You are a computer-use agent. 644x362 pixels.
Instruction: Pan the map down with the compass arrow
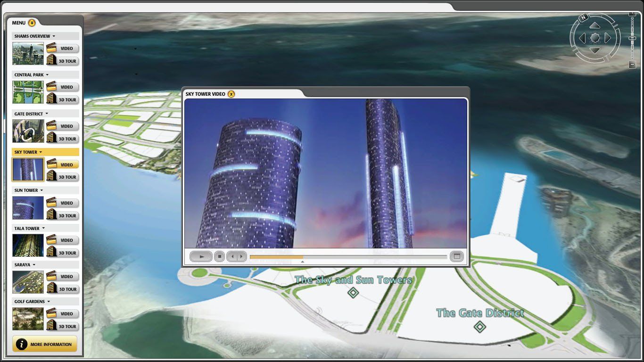coord(595,50)
